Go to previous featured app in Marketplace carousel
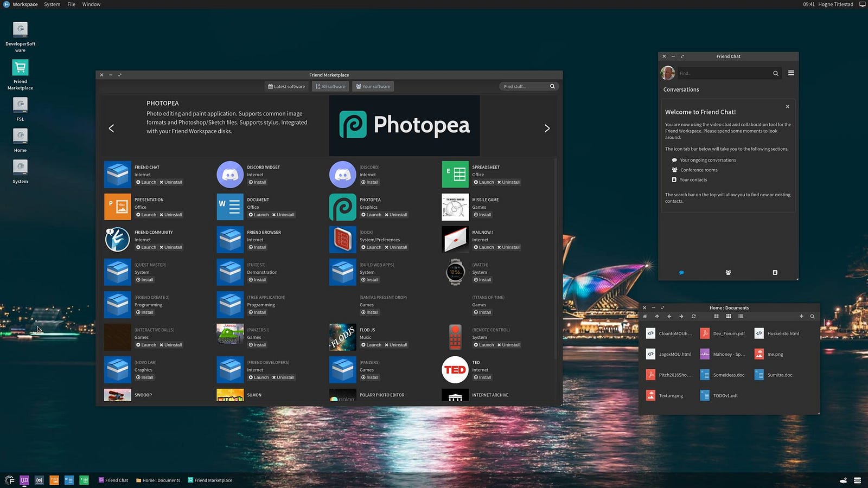The image size is (868, 488). pyautogui.click(x=111, y=128)
